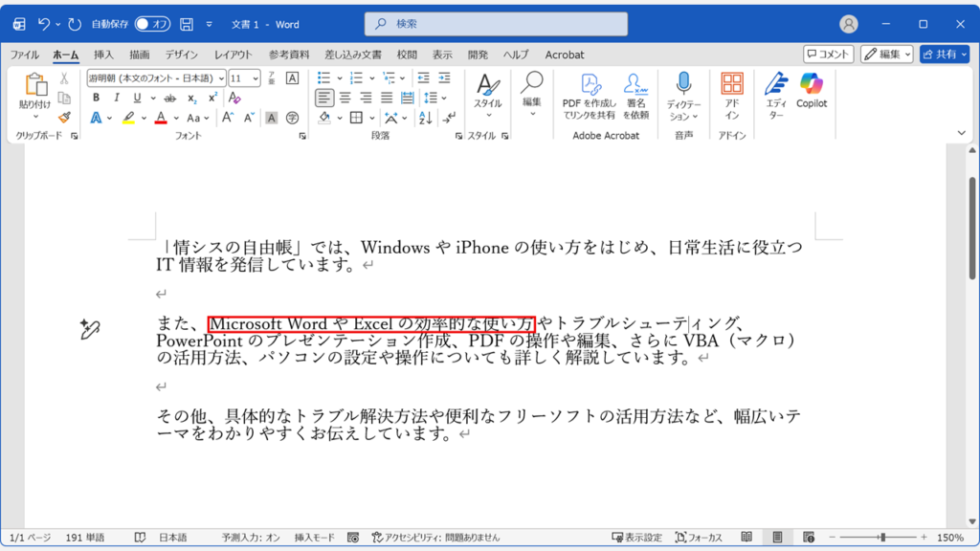
Task: Click the コメント button
Action: pos(831,53)
